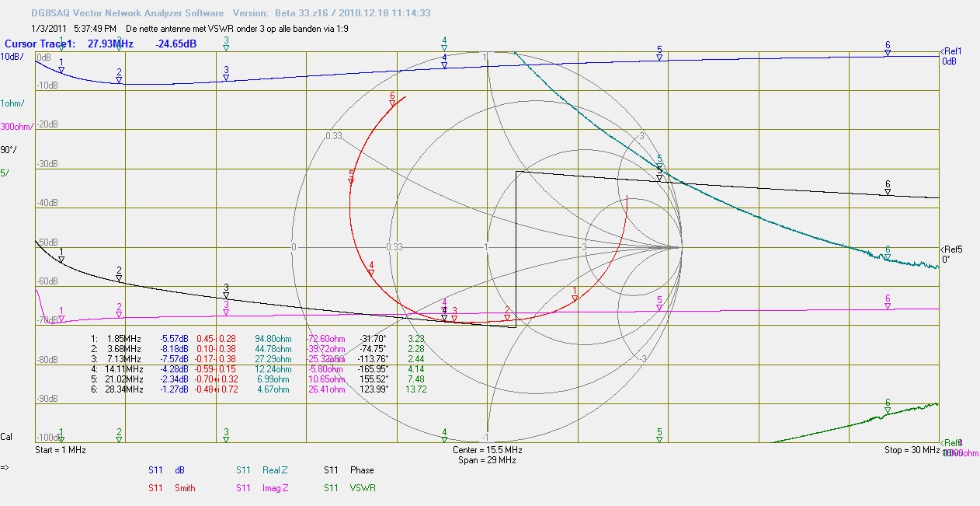Click blue marker 3 on the dB trace

point(226,74)
